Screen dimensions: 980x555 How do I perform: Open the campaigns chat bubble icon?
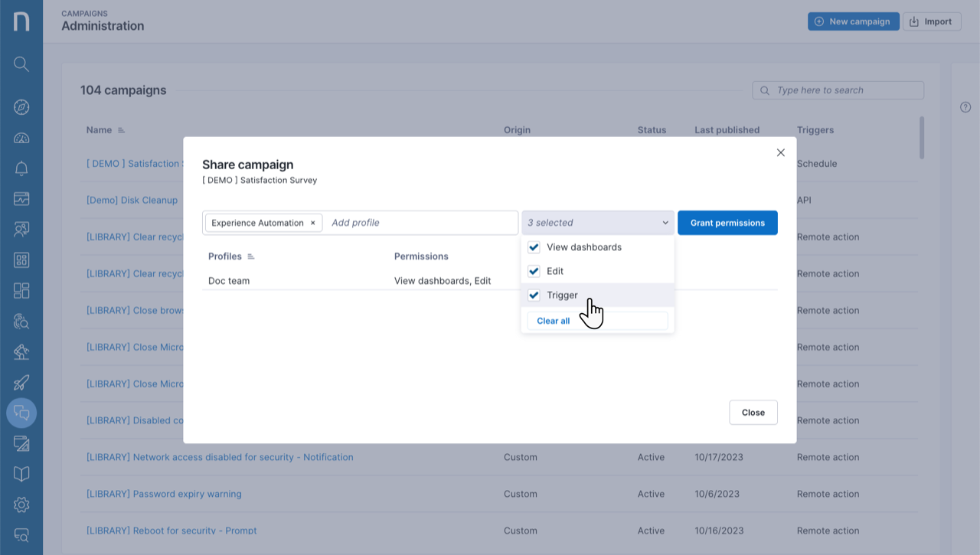pos(21,413)
